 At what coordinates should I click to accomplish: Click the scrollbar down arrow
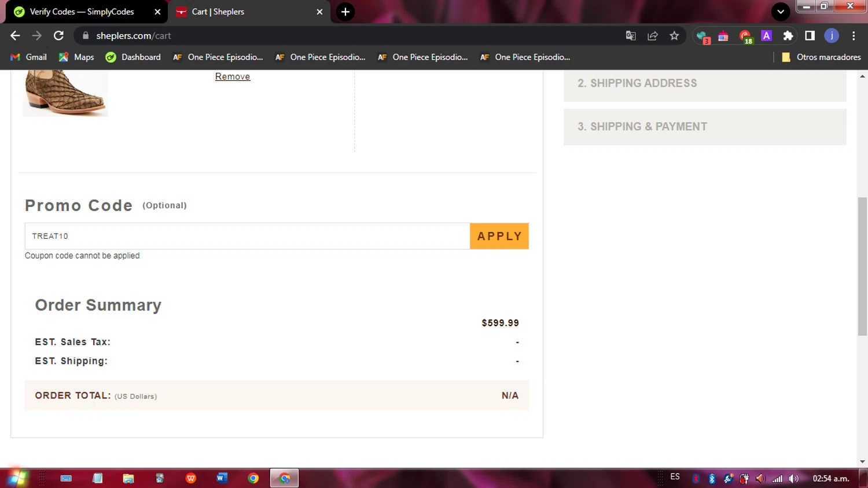pos(862,461)
